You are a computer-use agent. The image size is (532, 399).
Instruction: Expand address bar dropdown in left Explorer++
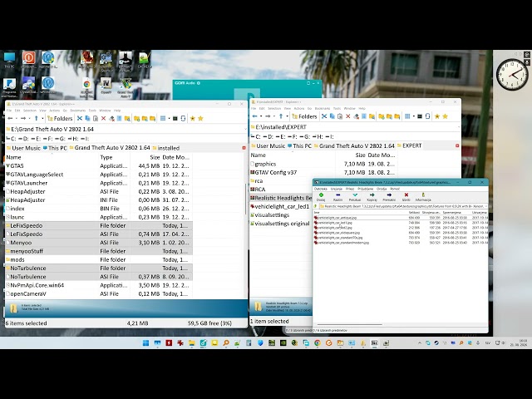click(x=245, y=129)
